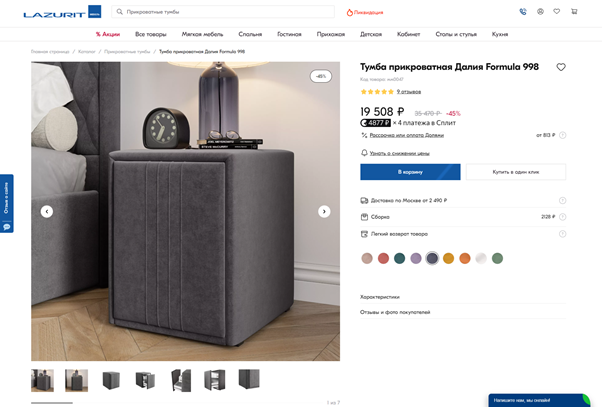Expand Отзывы и фото покупателей section
This screenshot has height=407, width=602.
pyautogui.click(x=395, y=312)
